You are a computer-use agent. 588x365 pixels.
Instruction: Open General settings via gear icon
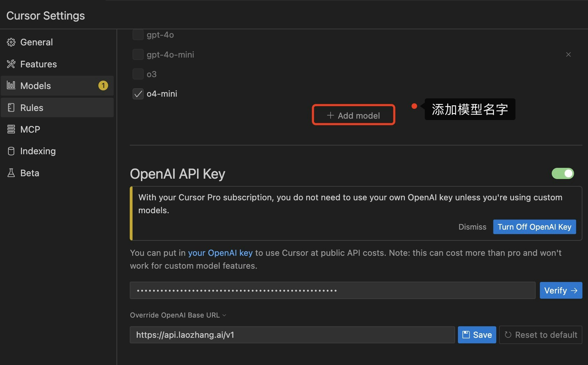[12, 42]
